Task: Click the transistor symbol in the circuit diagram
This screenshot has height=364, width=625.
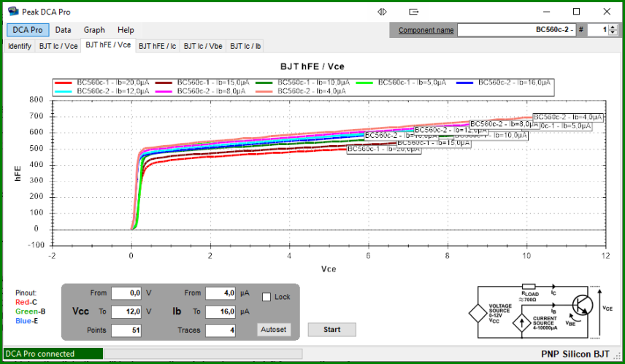Action: (583, 306)
